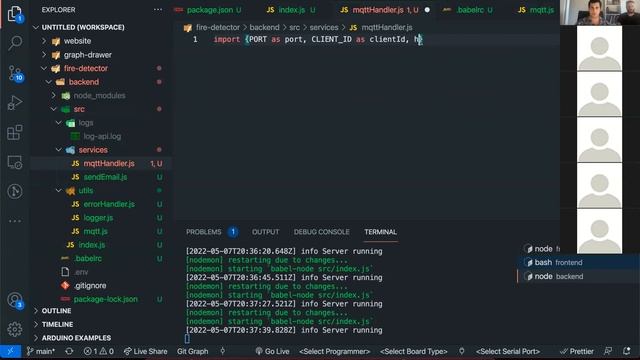640x360 pixels.
Task: Switch to the .babelrc editor tab
Action: pyautogui.click(x=469, y=10)
